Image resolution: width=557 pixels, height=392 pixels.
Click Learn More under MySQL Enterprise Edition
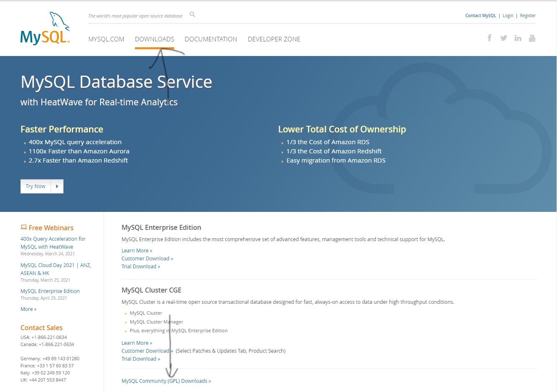tap(137, 251)
